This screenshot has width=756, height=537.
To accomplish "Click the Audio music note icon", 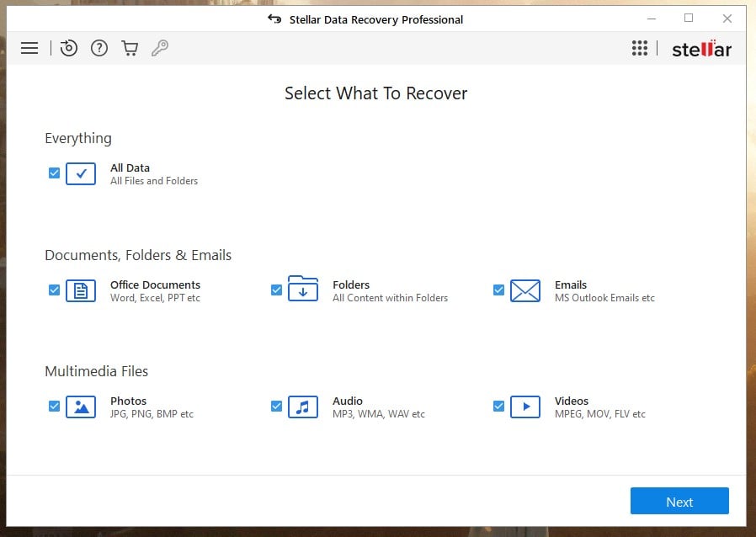I will pyautogui.click(x=303, y=407).
